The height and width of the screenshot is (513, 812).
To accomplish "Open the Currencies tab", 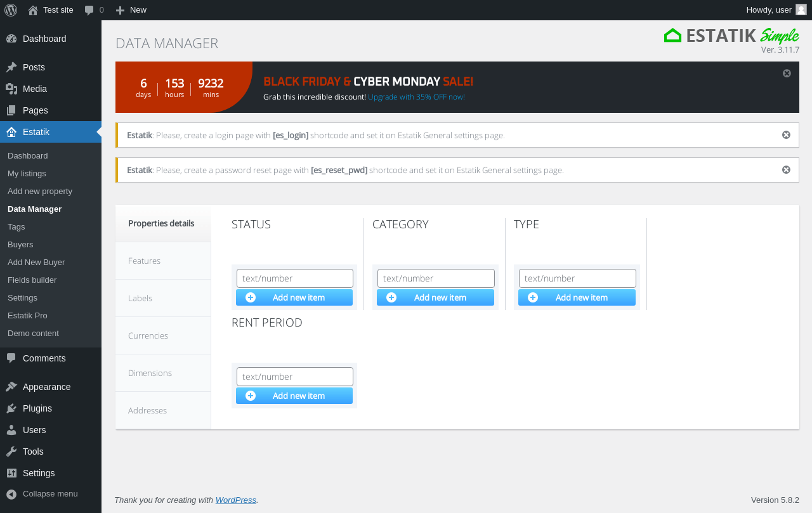I will click(x=163, y=335).
